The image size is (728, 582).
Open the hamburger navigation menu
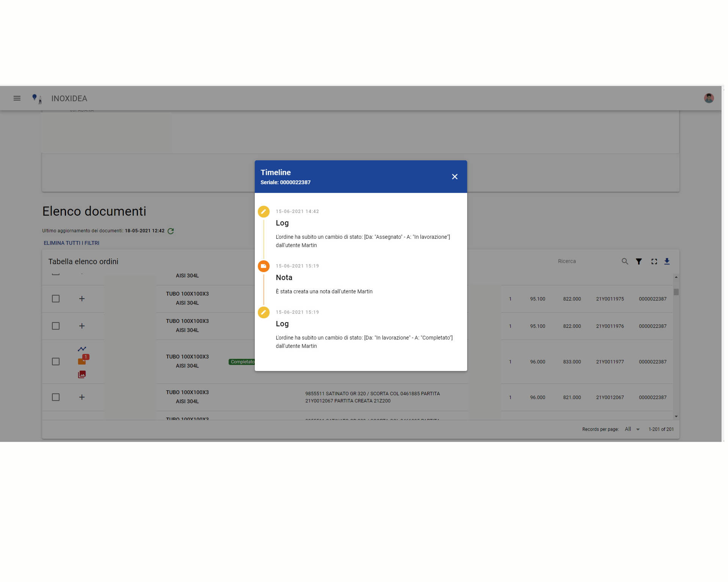pyautogui.click(x=17, y=98)
